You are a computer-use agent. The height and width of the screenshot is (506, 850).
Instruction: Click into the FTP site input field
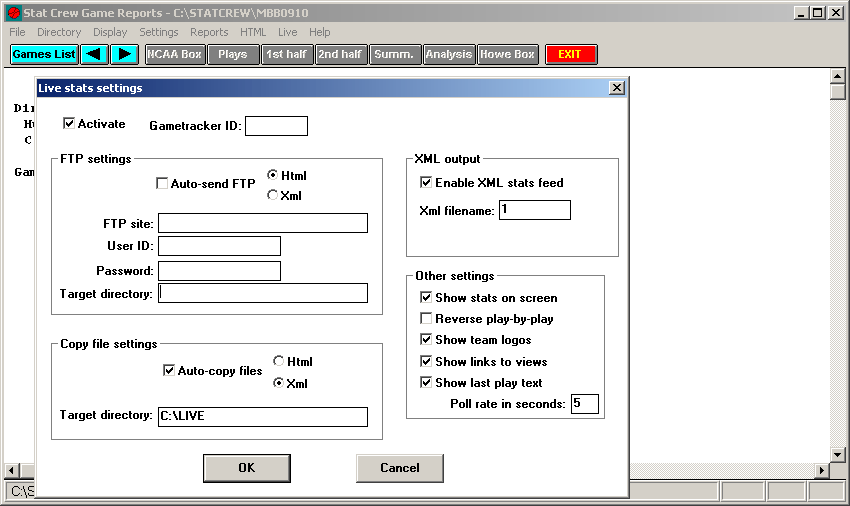click(263, 223)
